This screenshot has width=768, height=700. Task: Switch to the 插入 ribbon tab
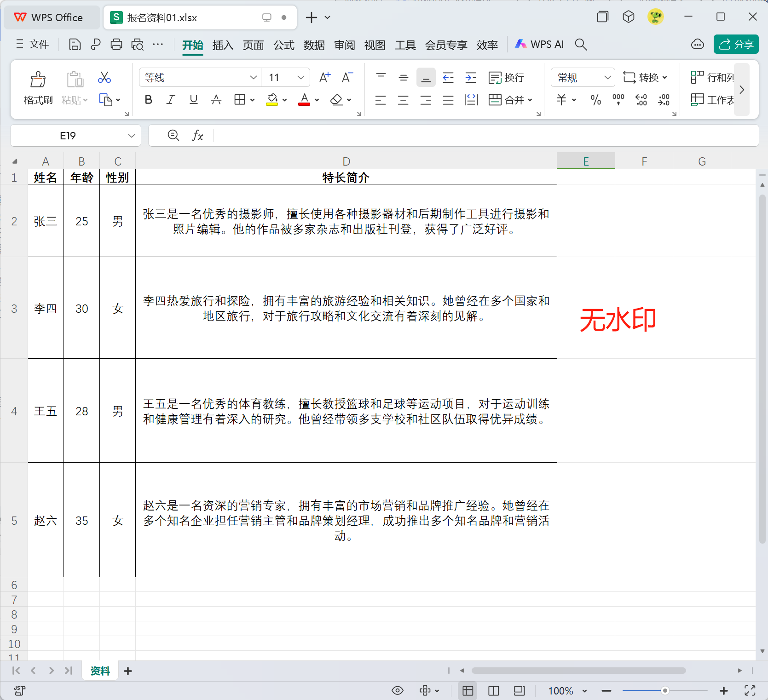(223, 45)
